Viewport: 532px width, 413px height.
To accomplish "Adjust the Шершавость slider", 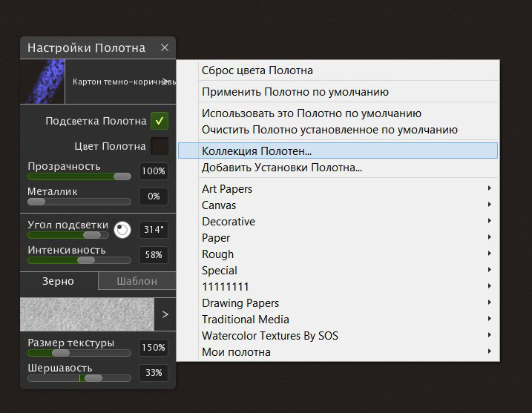I will pyautogui.click(x=79, y=378).
